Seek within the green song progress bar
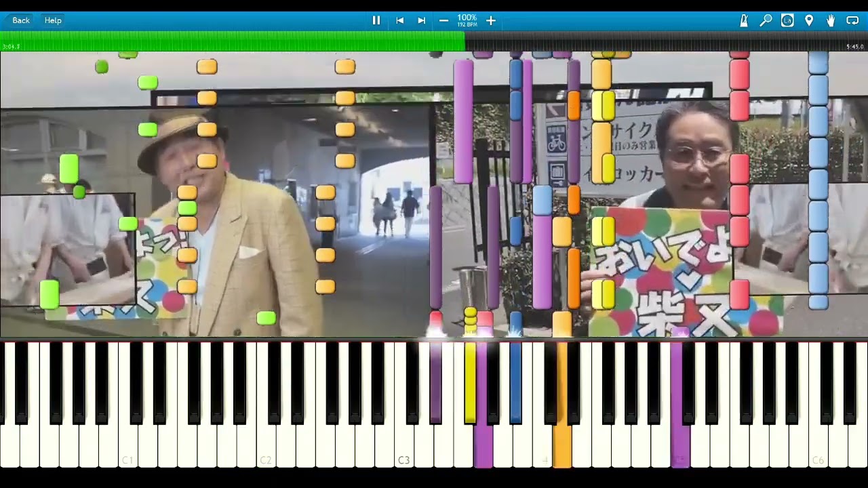Viewport: 868px width, 488px height. tap(233, 41)
